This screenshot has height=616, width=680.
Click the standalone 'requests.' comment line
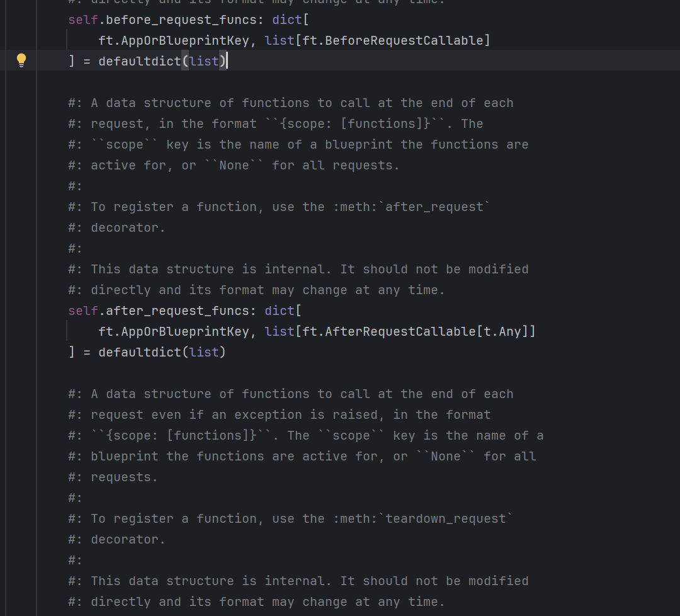[x=125, y=477]
